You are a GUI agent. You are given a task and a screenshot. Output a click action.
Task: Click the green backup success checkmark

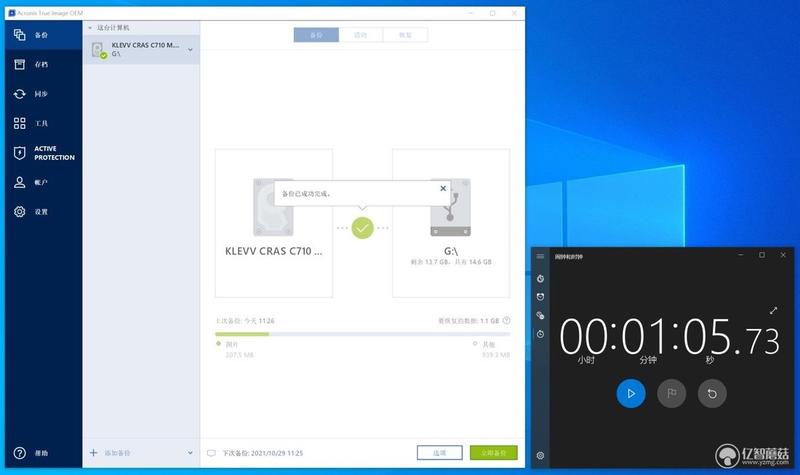tap(362, 228)
